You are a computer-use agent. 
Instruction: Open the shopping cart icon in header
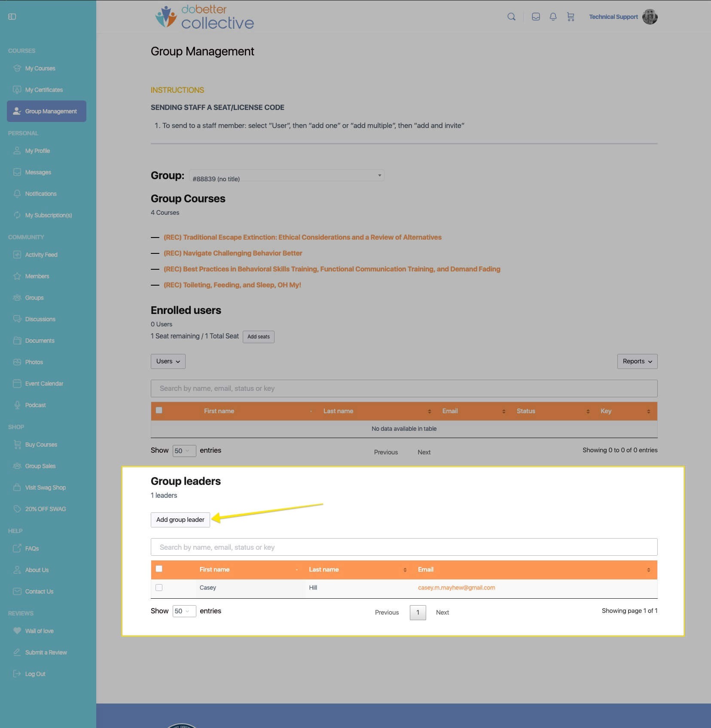click(571, 17)
